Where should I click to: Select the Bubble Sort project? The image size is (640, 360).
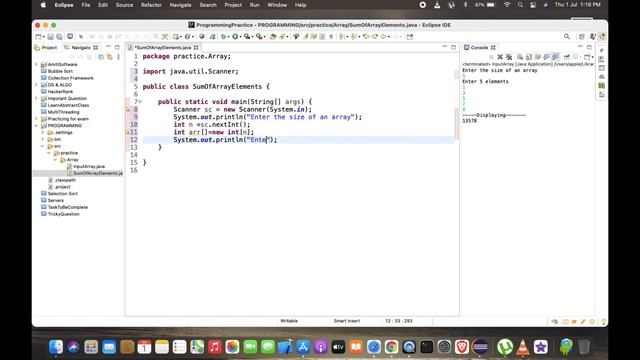(60, 71)
